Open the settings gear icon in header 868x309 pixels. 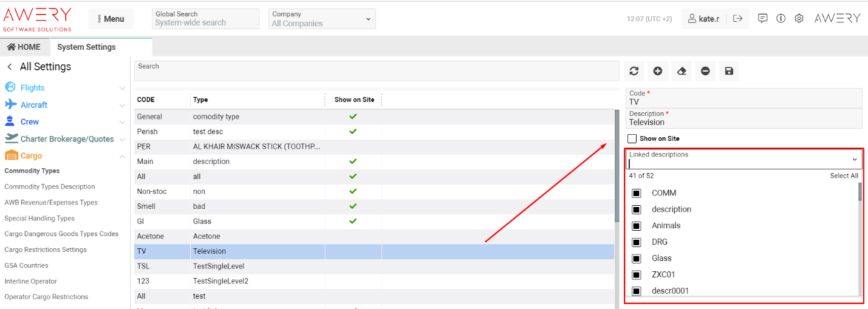799,19
